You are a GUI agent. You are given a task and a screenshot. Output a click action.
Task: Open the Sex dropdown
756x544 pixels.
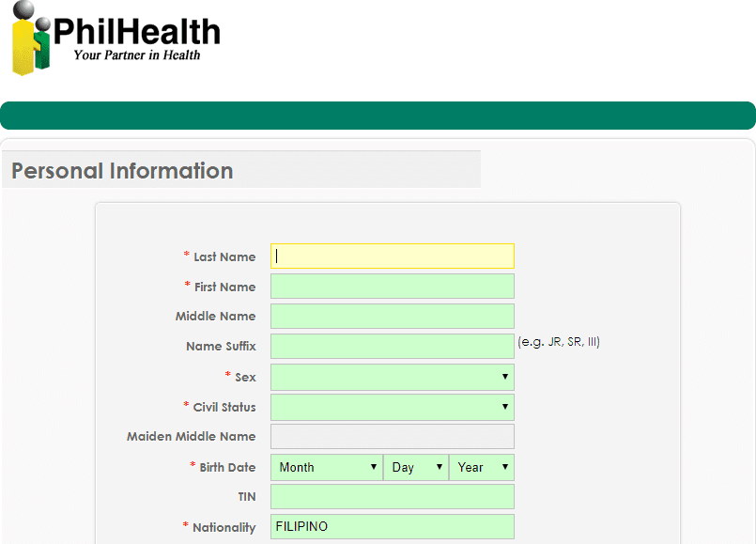392,377
